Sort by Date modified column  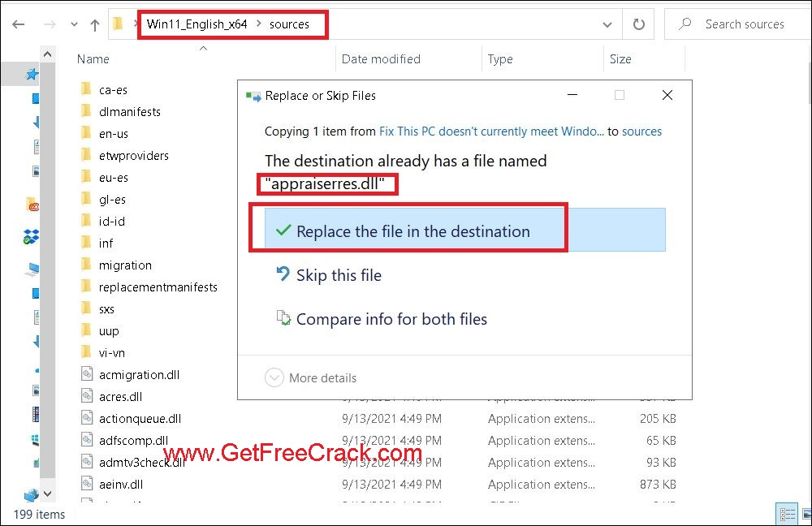click(x=381, y=59)
